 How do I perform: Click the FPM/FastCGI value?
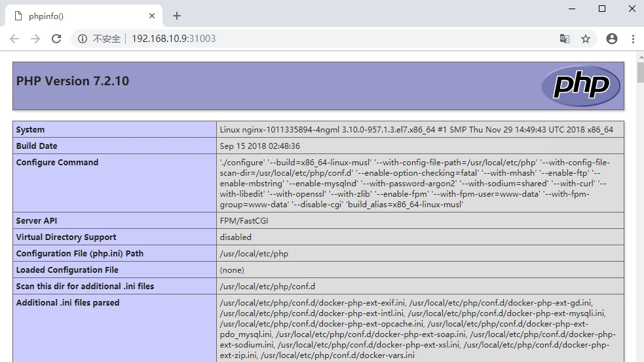coord(244,220)
